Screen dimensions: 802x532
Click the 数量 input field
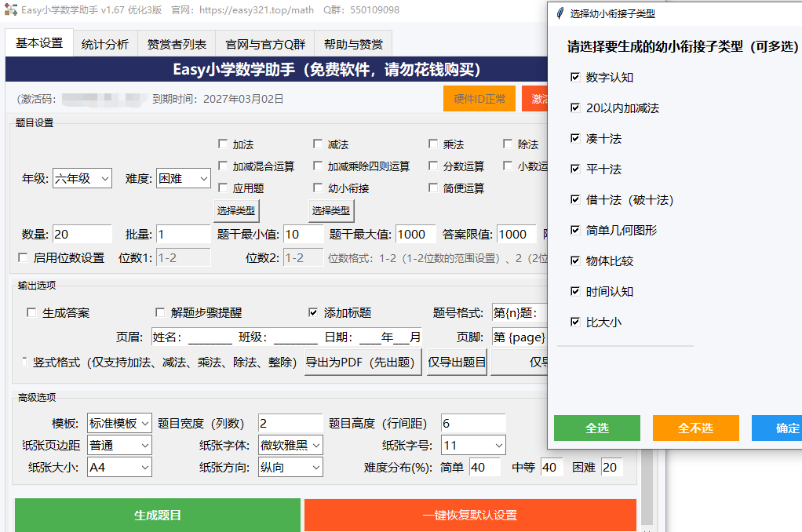[82, 235]
